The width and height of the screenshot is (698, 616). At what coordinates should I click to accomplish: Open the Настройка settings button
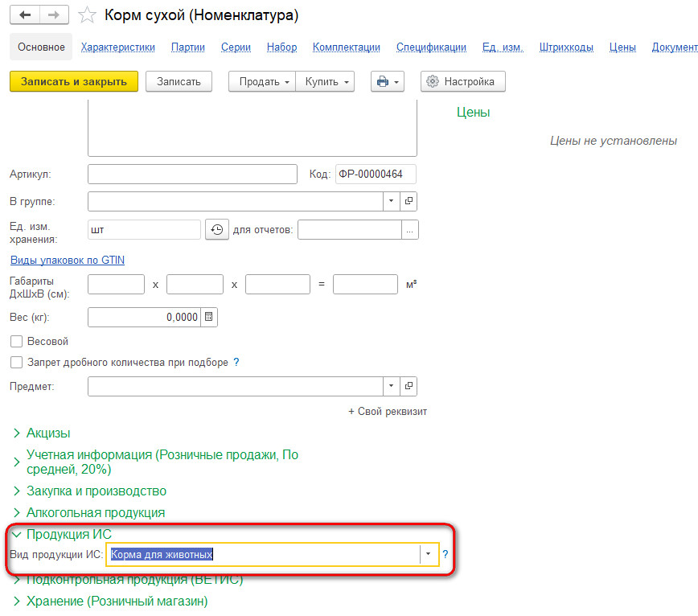coord(463,81)
